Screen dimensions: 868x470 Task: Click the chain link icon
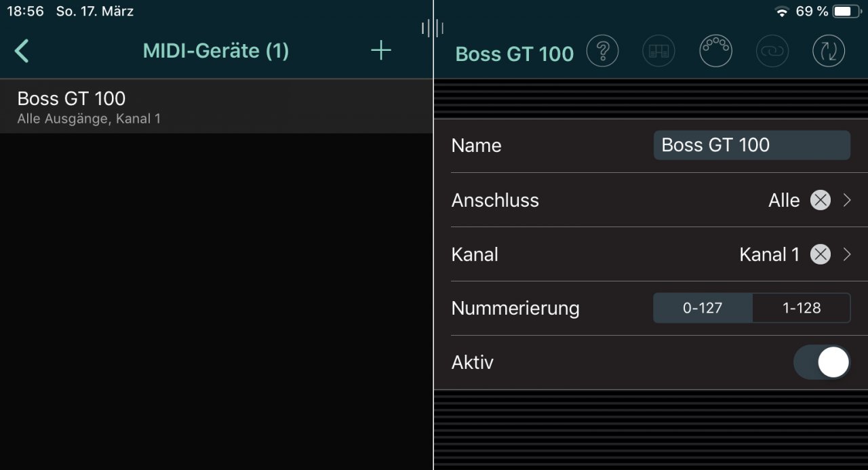pos(772,51)
